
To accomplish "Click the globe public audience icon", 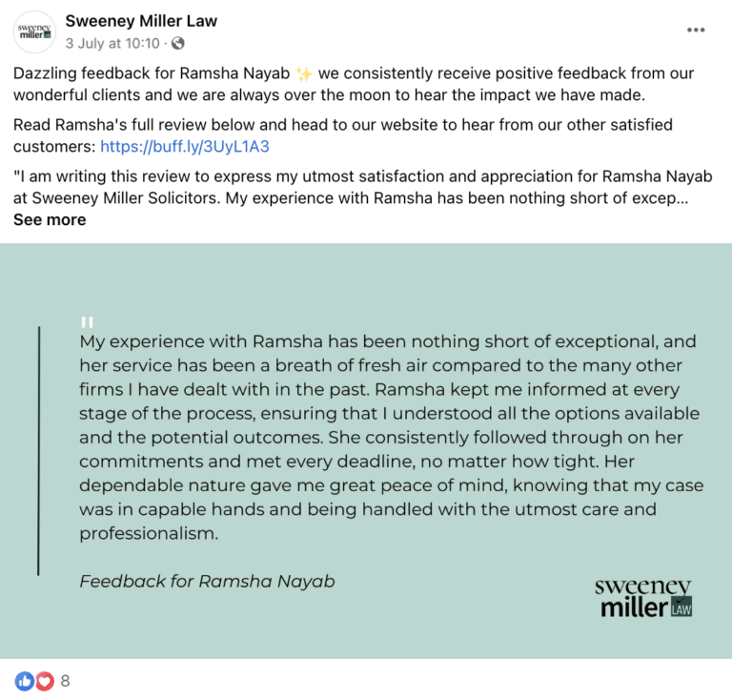I will tap(178, 44).
